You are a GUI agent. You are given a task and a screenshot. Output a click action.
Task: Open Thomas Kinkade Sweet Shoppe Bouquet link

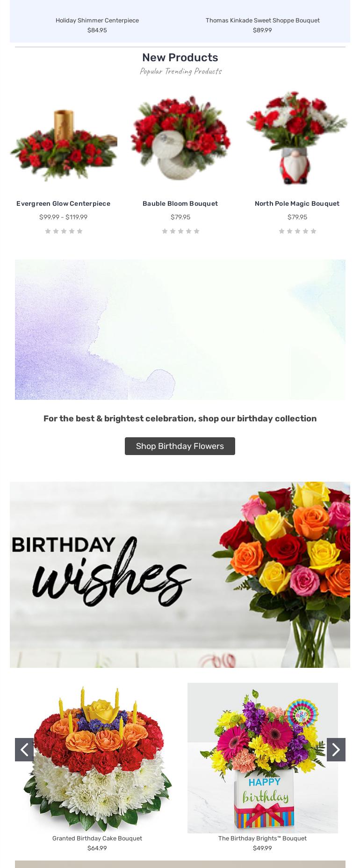263,20
